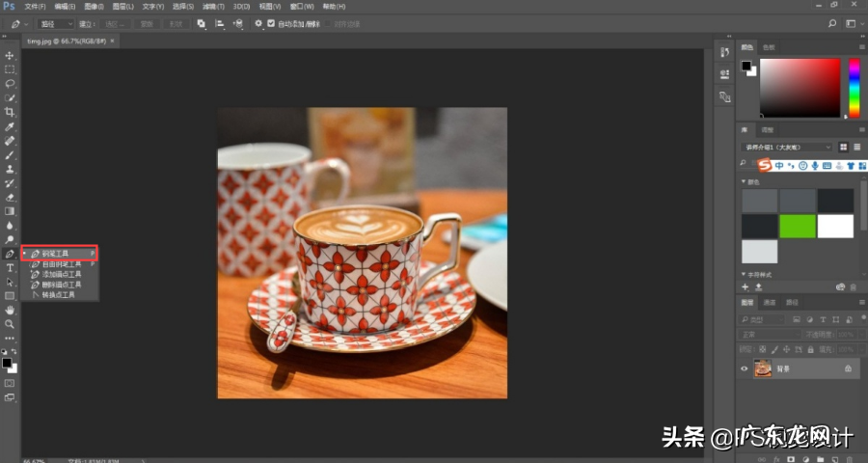
Task: Hide the 背景 layer using eye icon
Action: tap(744, 368)
